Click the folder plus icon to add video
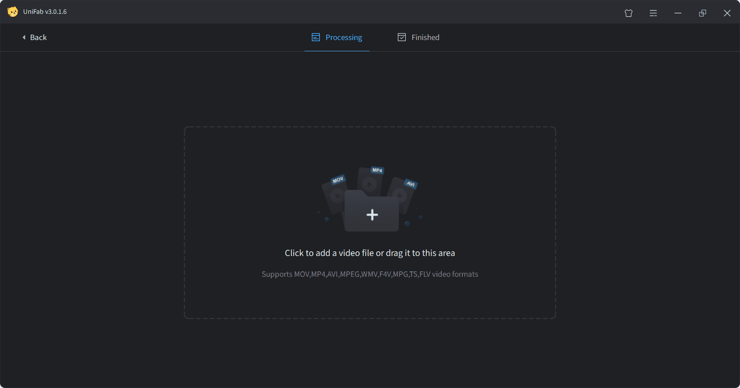 [x=371, y=211]
